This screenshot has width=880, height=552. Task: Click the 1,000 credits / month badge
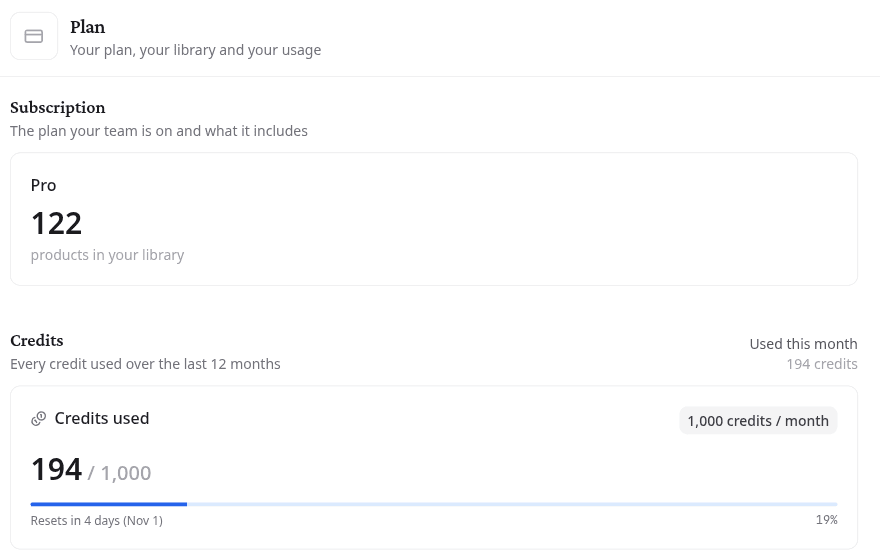click(x=758, y=421)
